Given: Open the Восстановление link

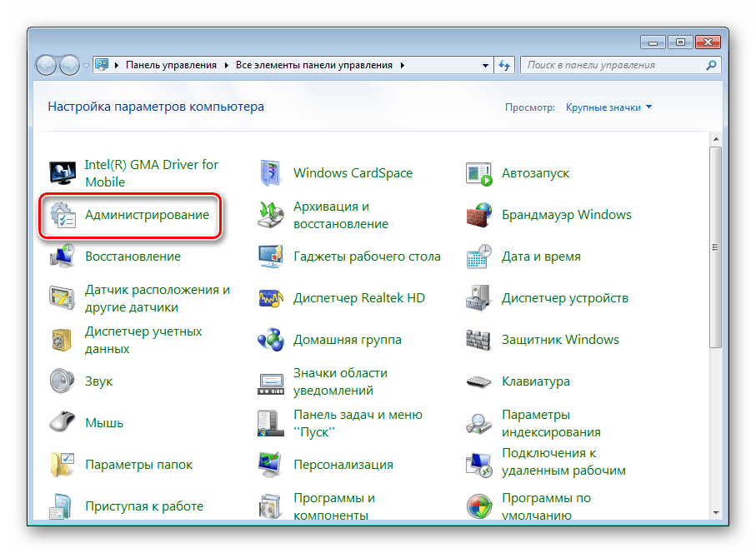Looking at the screenshot, I should [133, 257].
